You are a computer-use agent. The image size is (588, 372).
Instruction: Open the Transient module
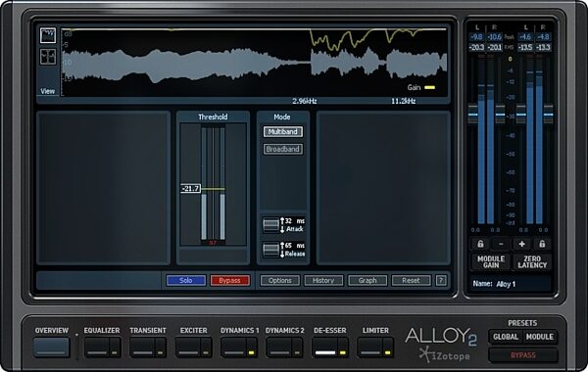[143, 348]
